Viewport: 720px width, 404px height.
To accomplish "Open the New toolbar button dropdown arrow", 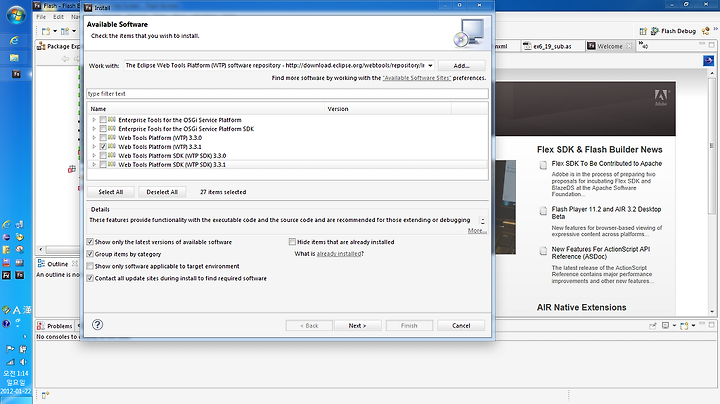I will pos(55,31).
